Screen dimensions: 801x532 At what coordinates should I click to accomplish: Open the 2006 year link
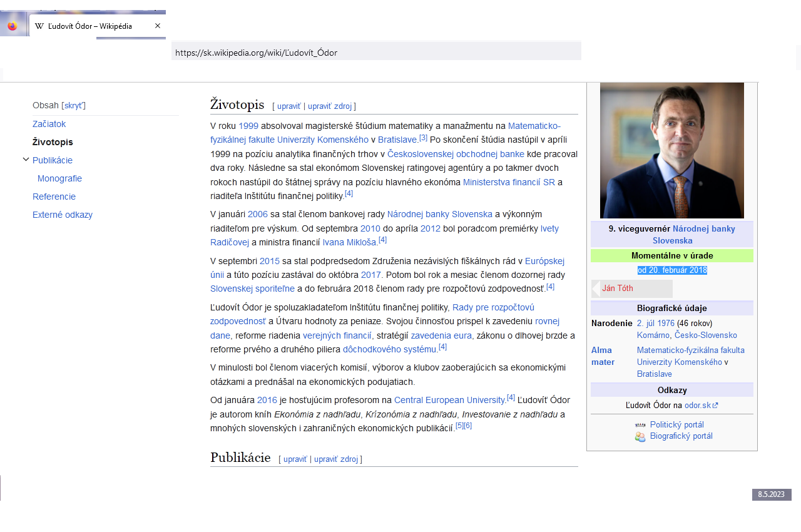click(258, 214)
